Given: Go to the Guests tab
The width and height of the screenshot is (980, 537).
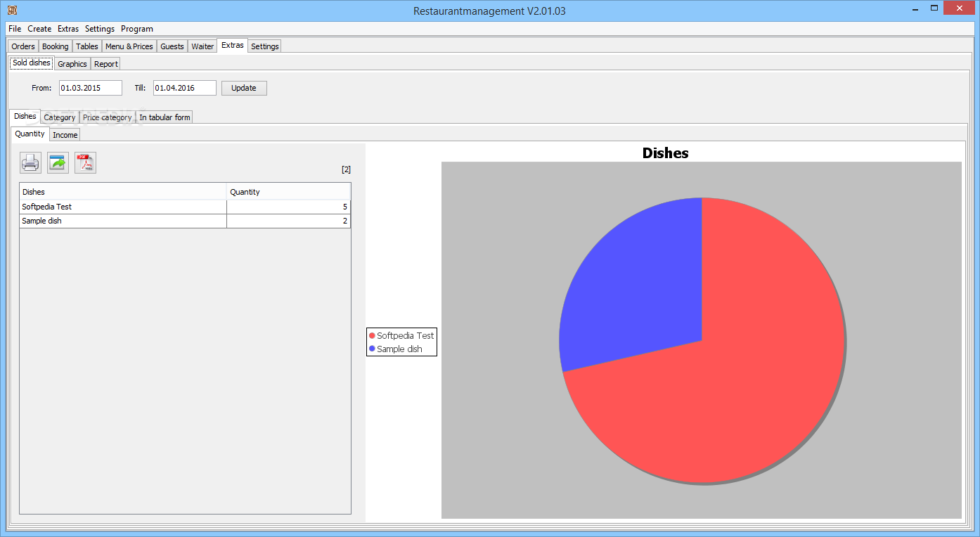Looking at the screenshot, I should pyautogui.click(x=172, y=46).
